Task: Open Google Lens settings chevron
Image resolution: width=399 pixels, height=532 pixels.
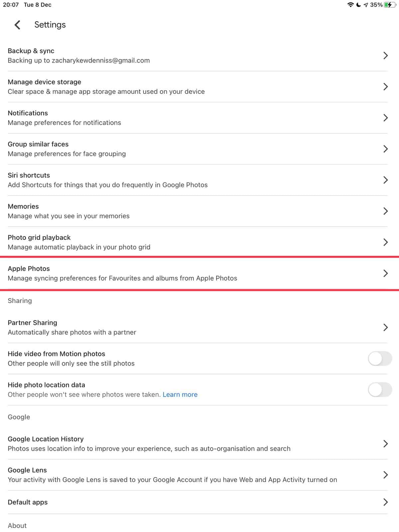Action: (x=385, y=475)
